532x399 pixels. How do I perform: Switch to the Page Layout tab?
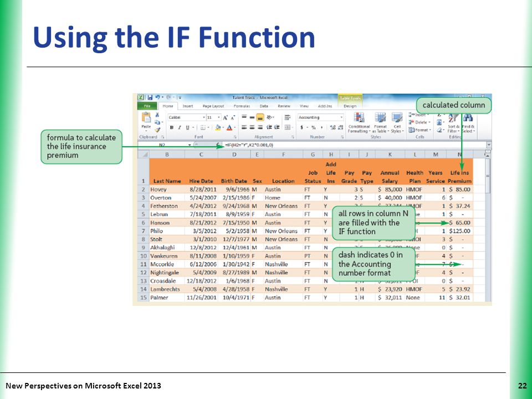tap(213, 106)
